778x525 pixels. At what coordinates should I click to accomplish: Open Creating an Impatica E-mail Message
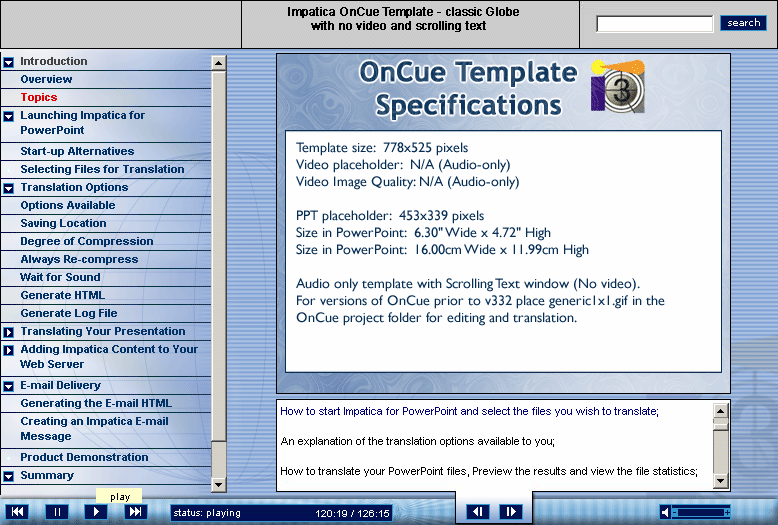click(94, 429)
